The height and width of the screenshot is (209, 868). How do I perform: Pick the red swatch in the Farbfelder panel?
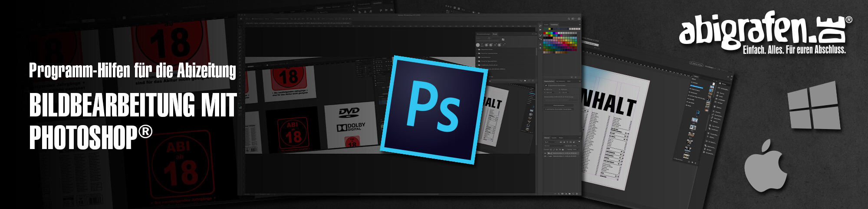click(544, 33)
